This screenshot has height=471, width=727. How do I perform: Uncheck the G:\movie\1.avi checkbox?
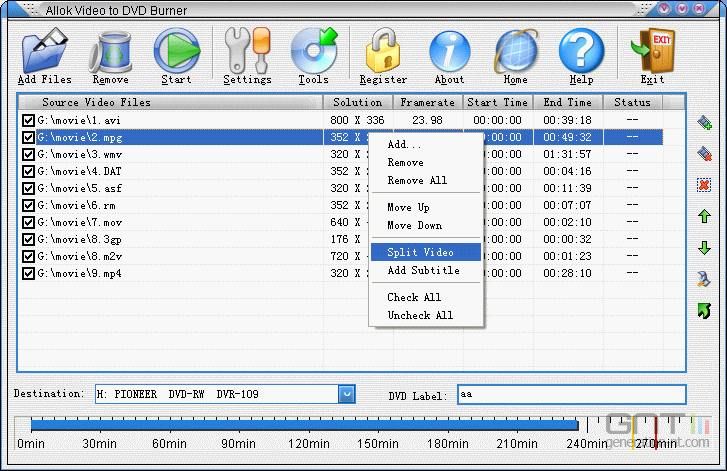(x=28, y=121)
